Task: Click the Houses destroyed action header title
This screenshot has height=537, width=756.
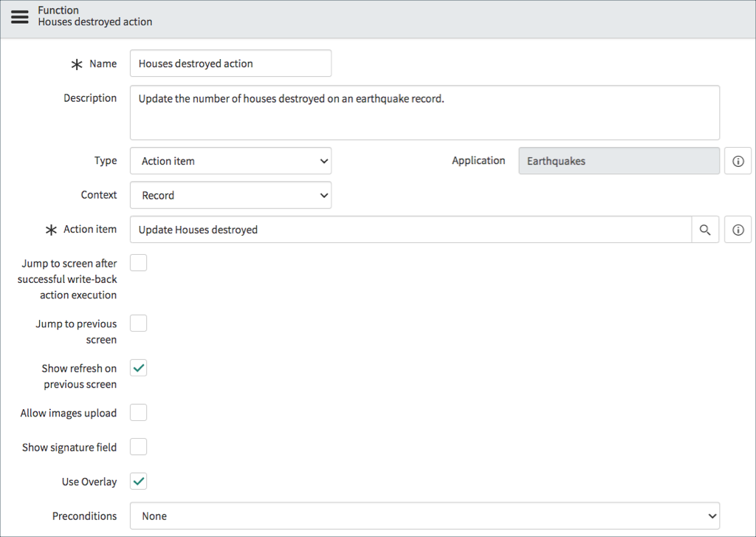Action: click(x=94, y=22)
